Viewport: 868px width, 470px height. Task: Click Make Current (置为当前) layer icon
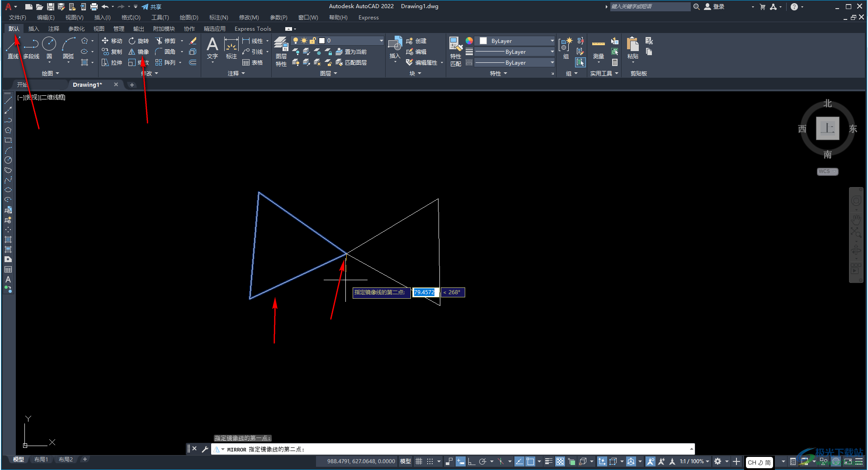[x=351, y=52]
